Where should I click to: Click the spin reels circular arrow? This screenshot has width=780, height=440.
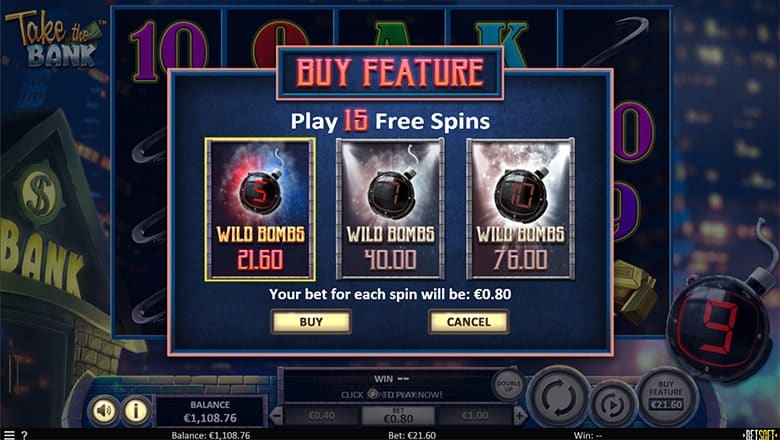pos(558,397)
